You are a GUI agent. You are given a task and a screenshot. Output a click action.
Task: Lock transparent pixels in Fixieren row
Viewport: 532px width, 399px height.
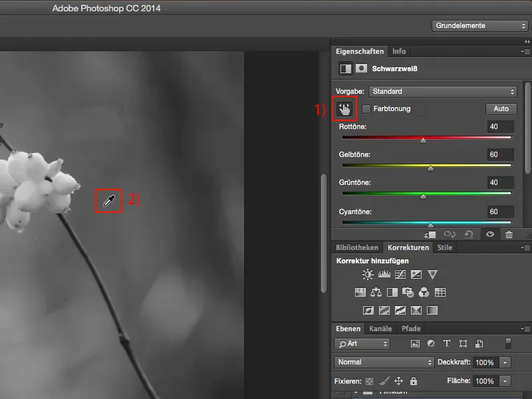point(369,381)
